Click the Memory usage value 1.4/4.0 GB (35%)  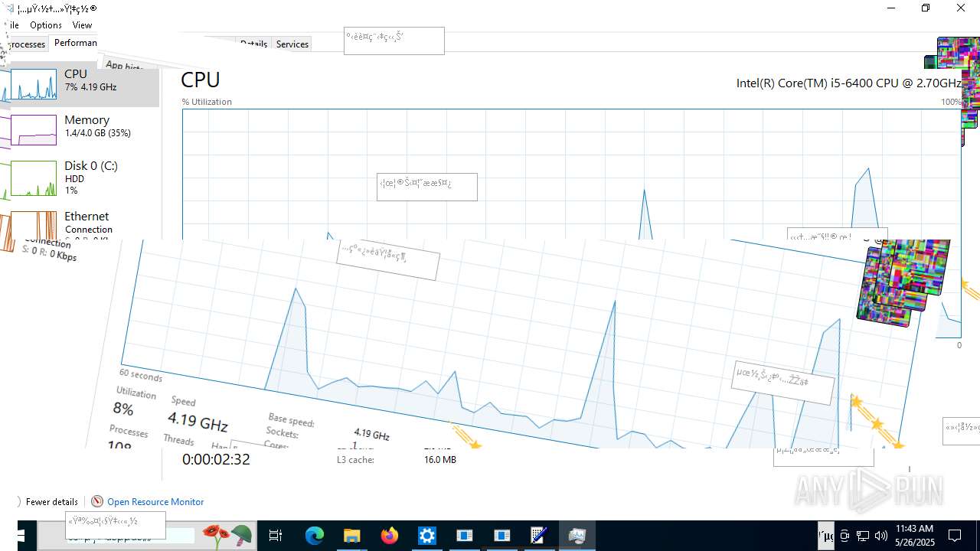tap(98, 133)
